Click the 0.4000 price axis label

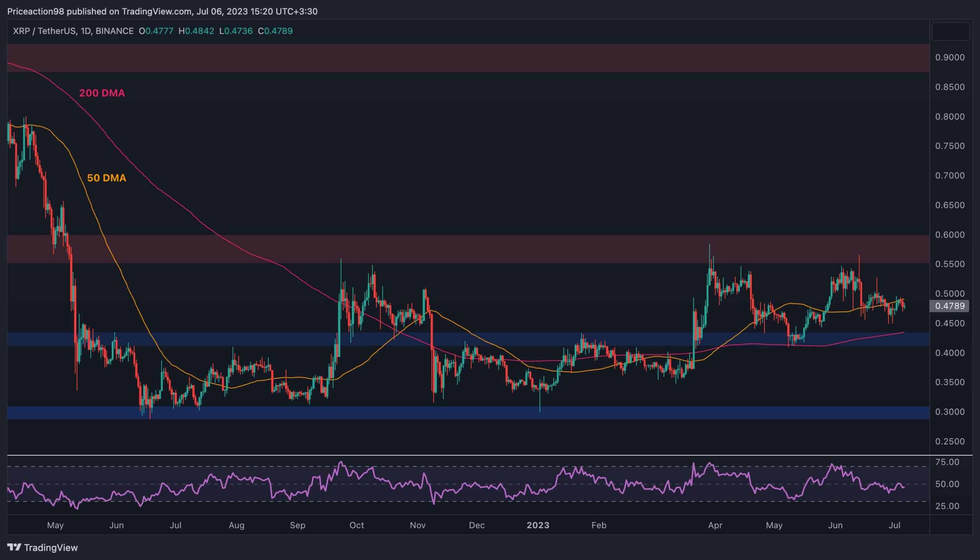pyautogui.click(x=950, y=353)
